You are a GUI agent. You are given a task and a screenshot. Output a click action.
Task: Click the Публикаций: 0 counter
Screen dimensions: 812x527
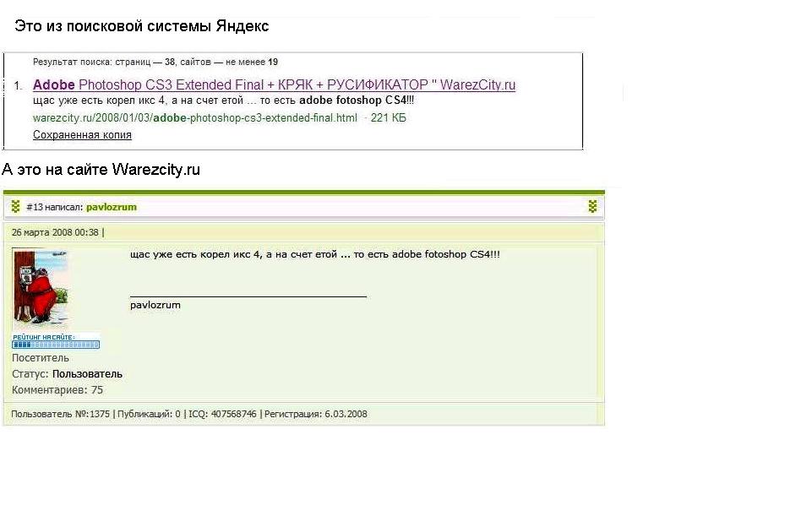tap(149, 414)
